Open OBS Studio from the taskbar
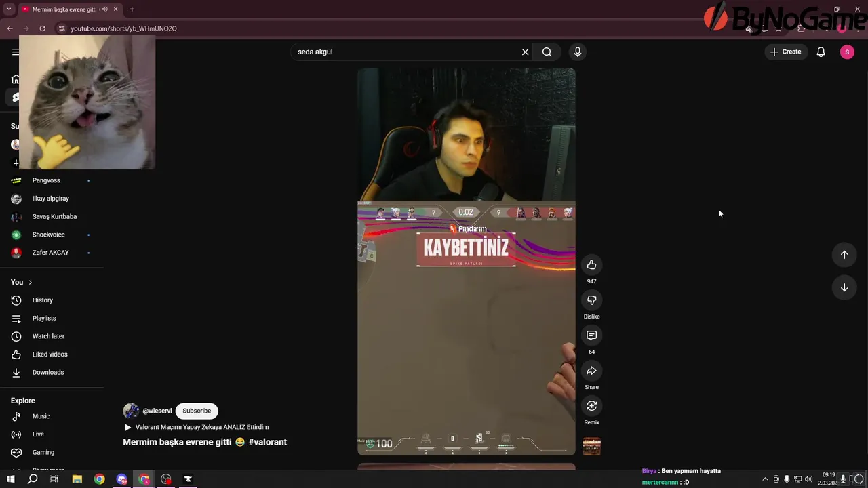This screenshot has width=868, height=488. 166,479
